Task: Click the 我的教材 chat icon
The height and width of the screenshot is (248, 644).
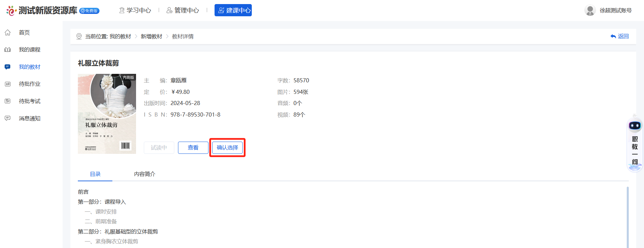Action: click(7, 67)
